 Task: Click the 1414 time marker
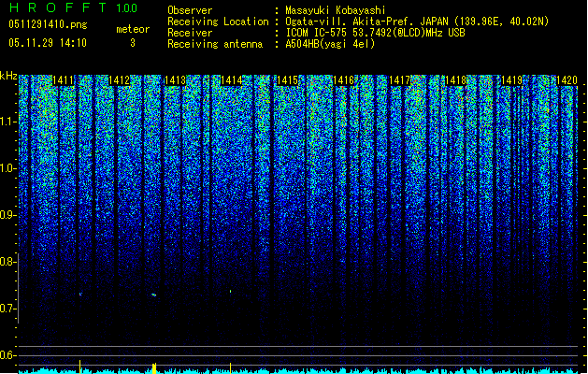click(x=232, y=80)
